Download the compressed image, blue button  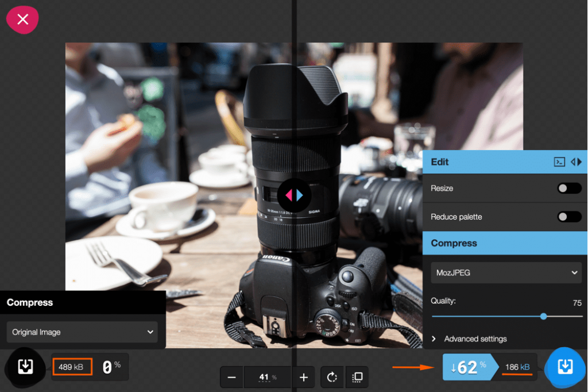click(565, 367)
